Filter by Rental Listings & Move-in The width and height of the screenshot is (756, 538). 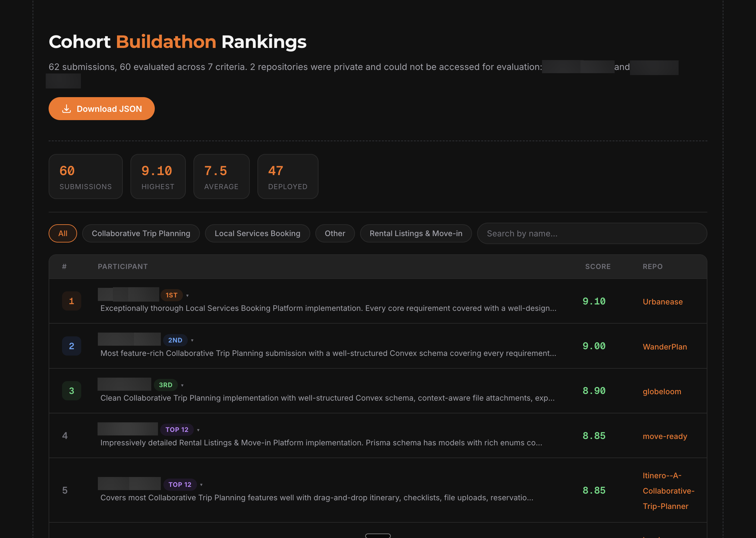point(416,233)
